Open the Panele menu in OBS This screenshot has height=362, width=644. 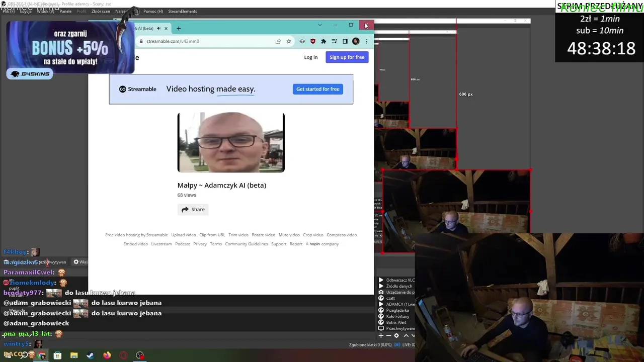click(65, 11)
